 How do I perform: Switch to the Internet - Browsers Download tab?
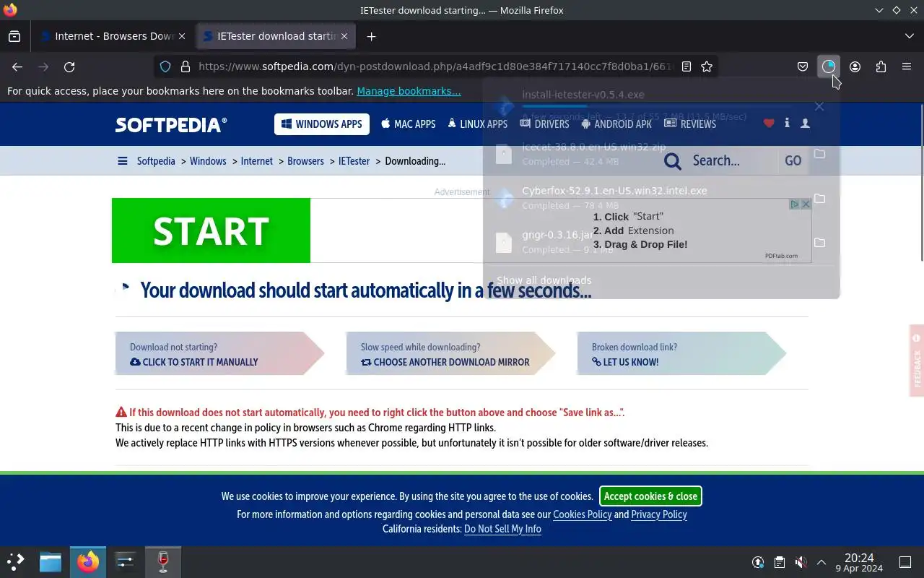[113, 36]
